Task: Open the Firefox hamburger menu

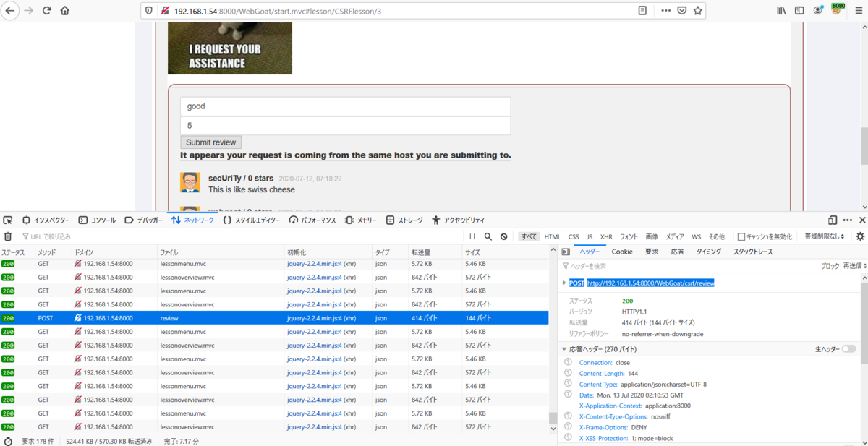Action: coord(857,11)
